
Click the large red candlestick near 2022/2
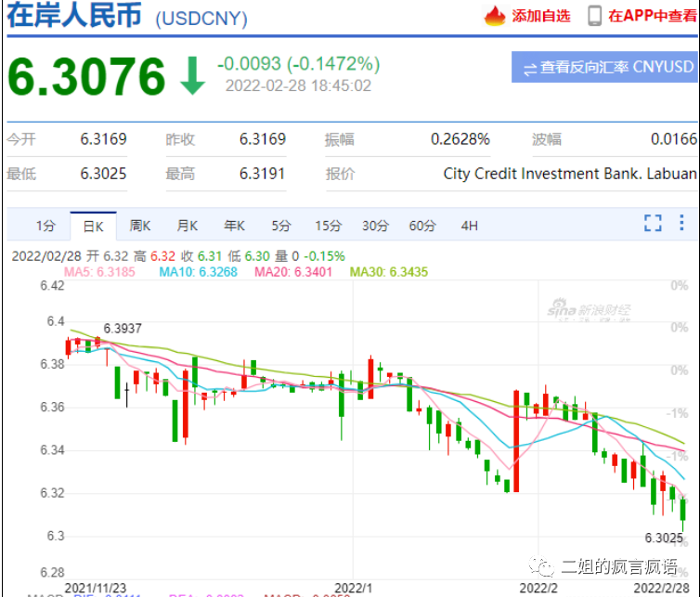click(516, 441)
